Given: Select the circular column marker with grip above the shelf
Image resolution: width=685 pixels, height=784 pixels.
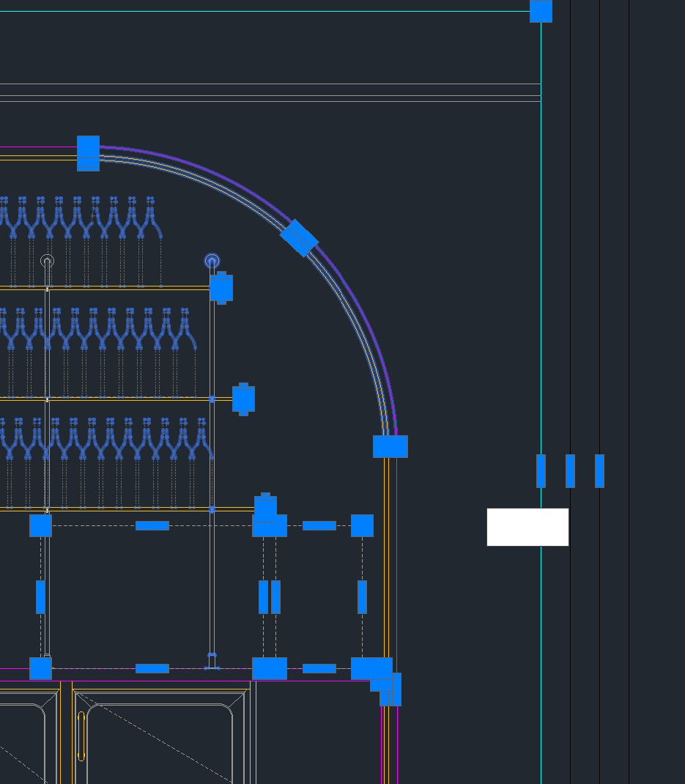Looking at the screenshot, I should (212, 260).
